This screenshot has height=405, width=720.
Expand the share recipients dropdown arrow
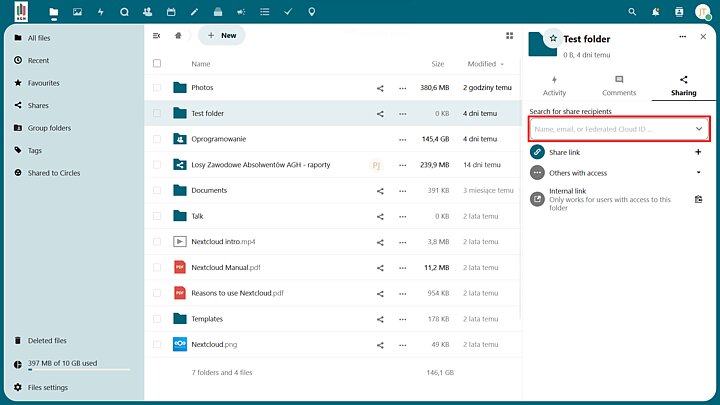[x=699, y=129]
